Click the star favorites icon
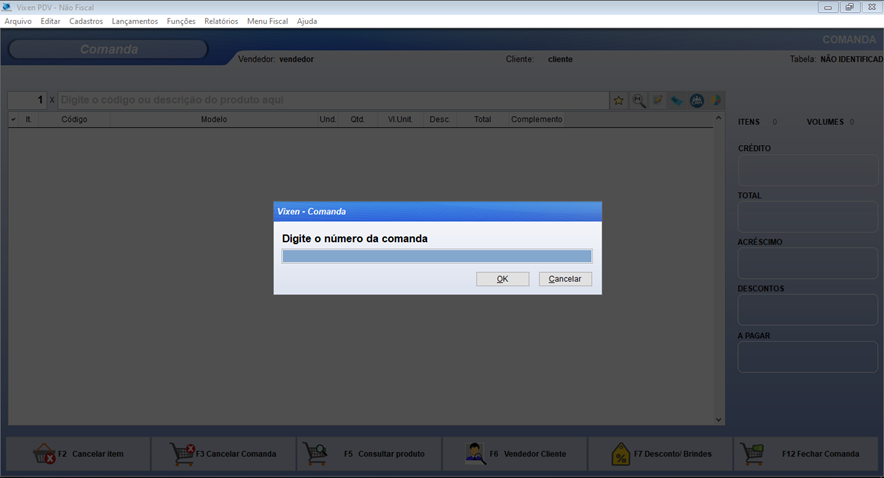The image size is (884, 478). [x=618, y=100]
